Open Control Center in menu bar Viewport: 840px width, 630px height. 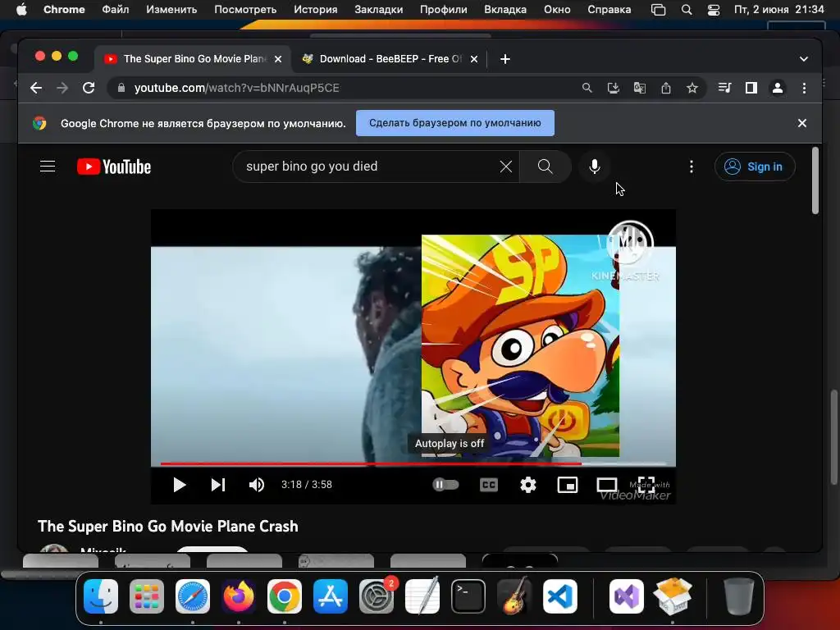point(714,10)
